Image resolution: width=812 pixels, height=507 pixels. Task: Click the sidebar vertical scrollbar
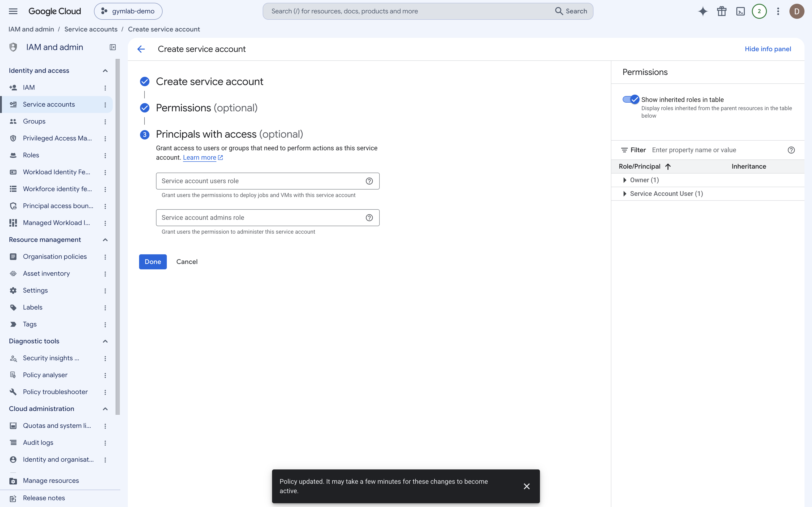pyautogui.click(x=117, y=237)
